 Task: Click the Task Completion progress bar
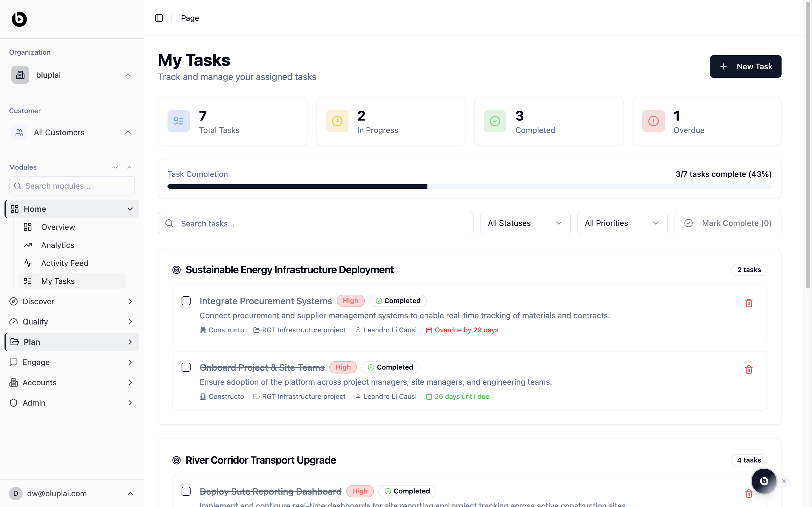tap(469, 186)
